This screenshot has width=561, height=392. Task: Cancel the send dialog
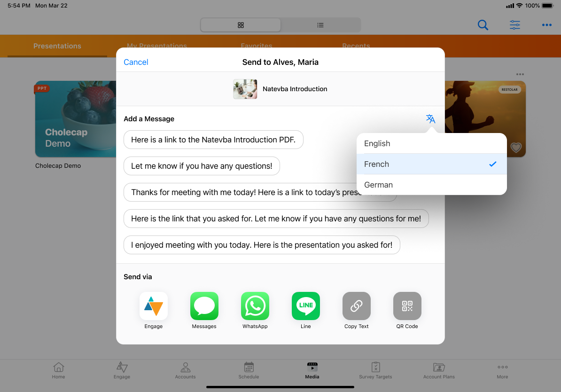136,62
